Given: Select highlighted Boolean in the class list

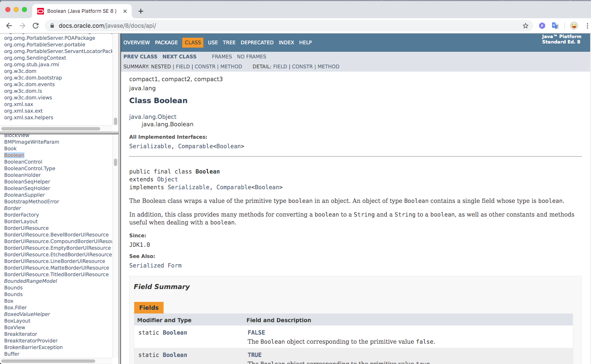Looking at the screenshot, I should [x=14, y=155].
